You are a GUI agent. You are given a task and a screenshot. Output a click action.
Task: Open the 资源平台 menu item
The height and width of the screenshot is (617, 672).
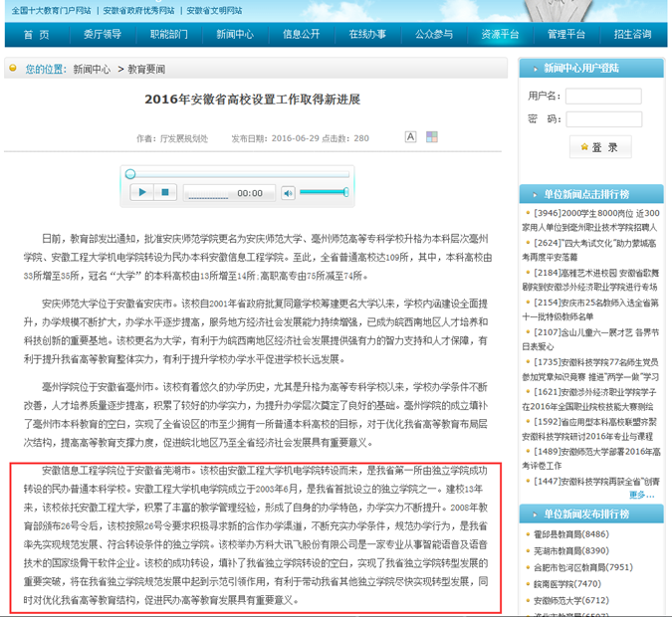tap(500, 34)
